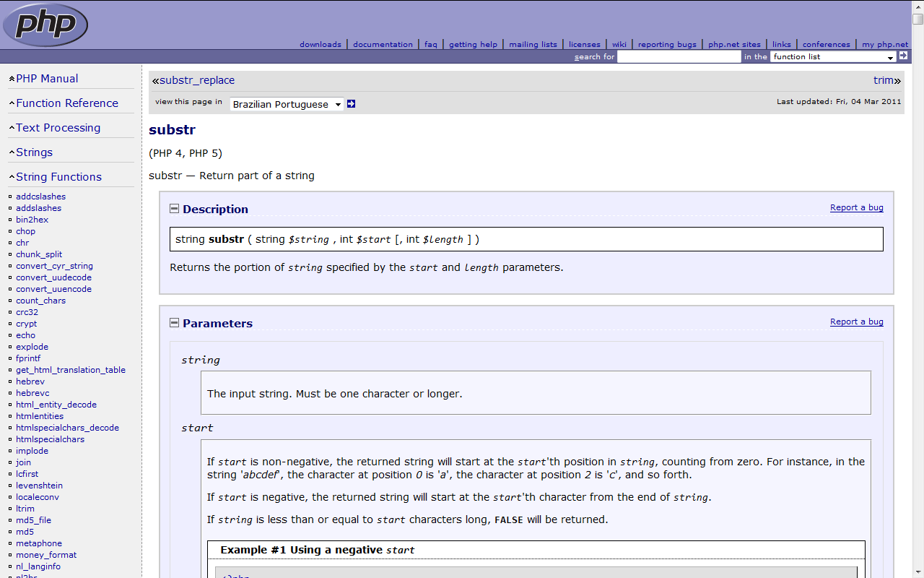Open PHP Manual in sidebar
The height and width of the screenshot is (578, 924).
click(47, 78)
